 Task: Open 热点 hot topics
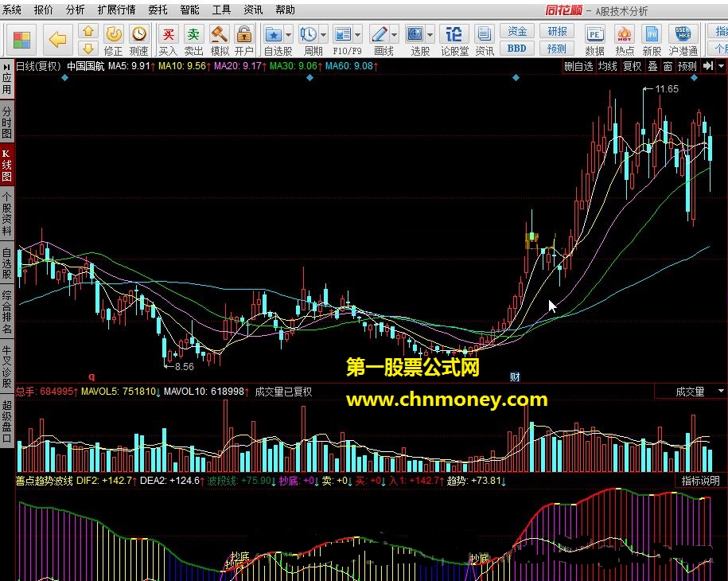tap(625, 40)
